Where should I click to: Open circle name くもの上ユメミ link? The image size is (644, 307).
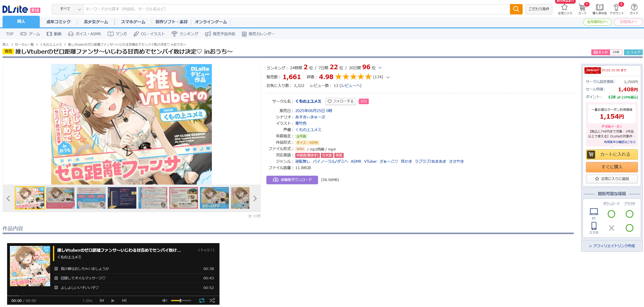308,101
